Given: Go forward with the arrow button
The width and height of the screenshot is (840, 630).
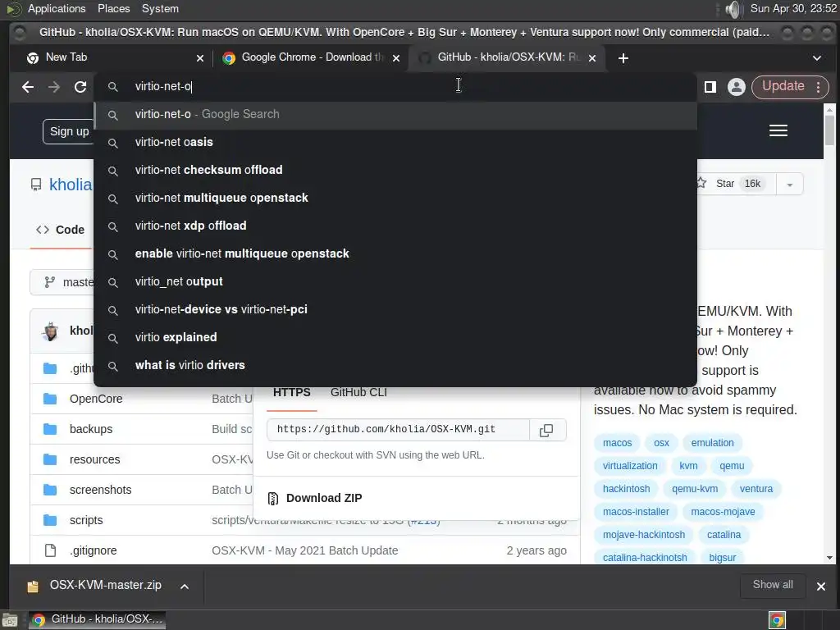Looking at the screenshot, I should pyautogui.click(x=53, y=87).
